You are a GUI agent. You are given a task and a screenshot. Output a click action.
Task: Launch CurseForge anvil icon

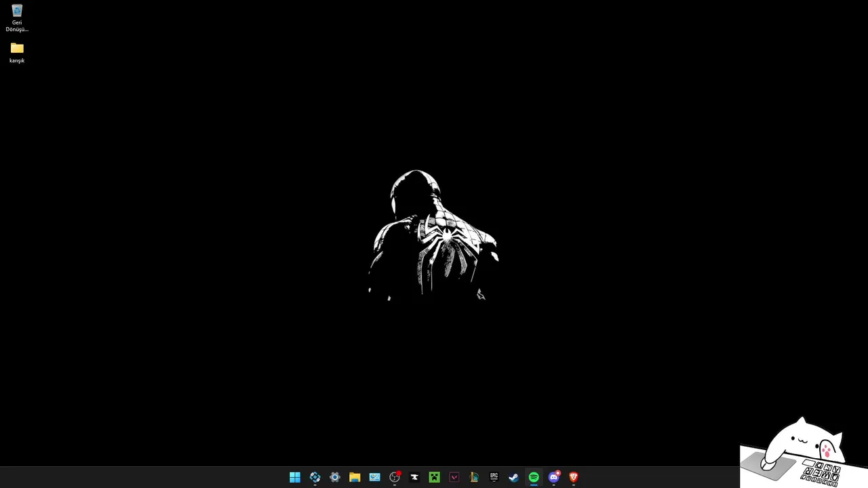coord(414,477)
